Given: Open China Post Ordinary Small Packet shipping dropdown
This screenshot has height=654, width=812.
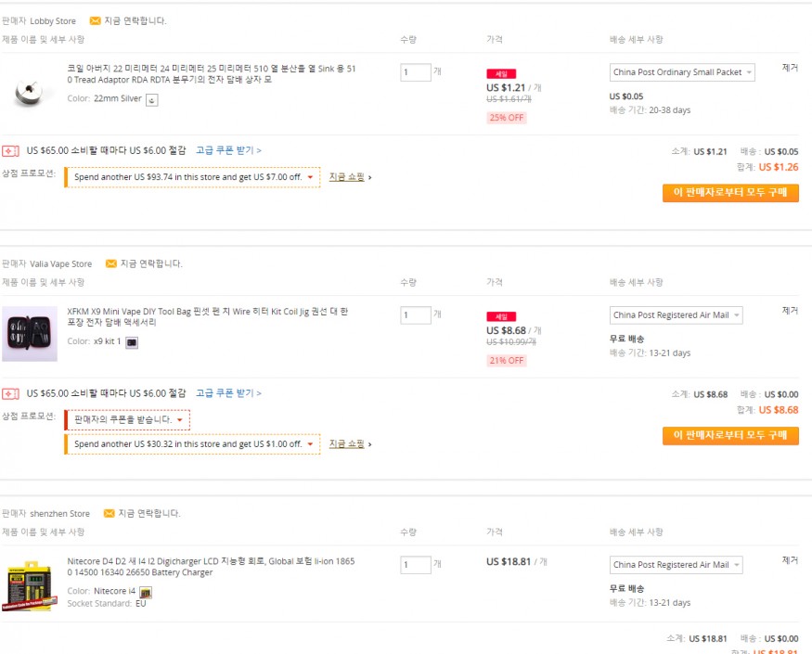Looking at the screenshot, I should click(x=682, y=72).
